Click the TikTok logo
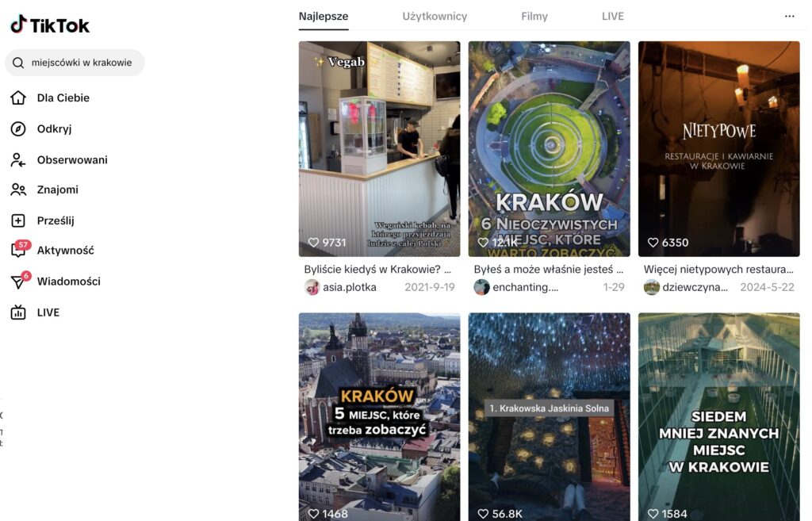Viewport: 812px width, 521px height. point(50,25)
